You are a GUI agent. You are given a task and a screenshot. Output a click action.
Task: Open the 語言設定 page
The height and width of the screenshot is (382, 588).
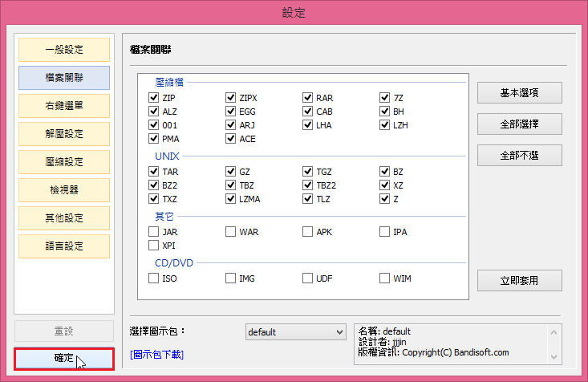click(x=64, y=246)
